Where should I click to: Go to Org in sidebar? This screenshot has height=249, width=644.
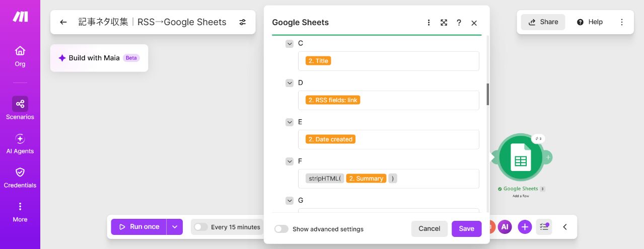pos(20,56)
